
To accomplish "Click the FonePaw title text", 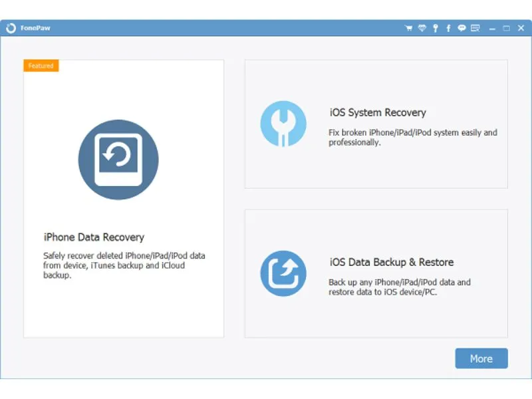I will click(x=35, y=28).
